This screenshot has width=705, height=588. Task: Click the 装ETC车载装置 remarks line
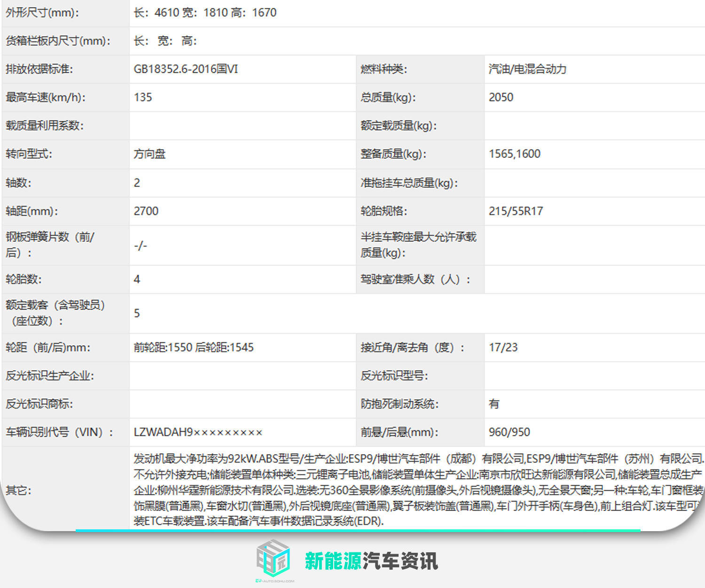click(258, 520)
